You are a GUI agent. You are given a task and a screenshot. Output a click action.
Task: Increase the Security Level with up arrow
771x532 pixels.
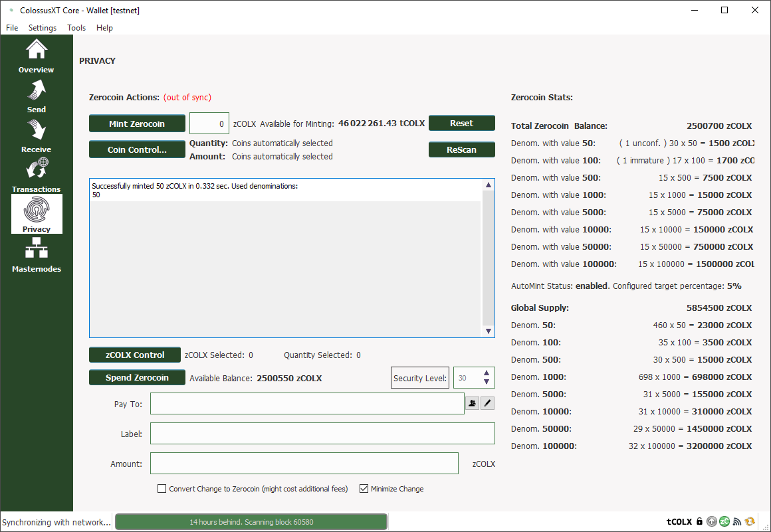487,373
